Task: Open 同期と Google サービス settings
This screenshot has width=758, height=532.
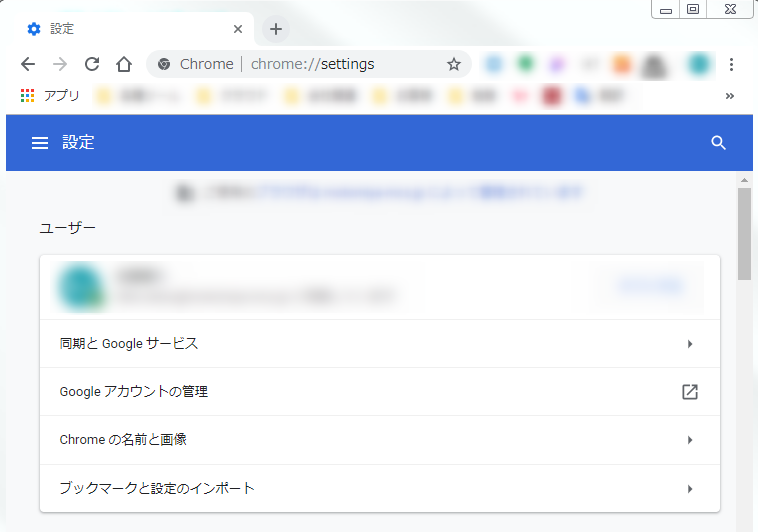Action: [380, 343]
